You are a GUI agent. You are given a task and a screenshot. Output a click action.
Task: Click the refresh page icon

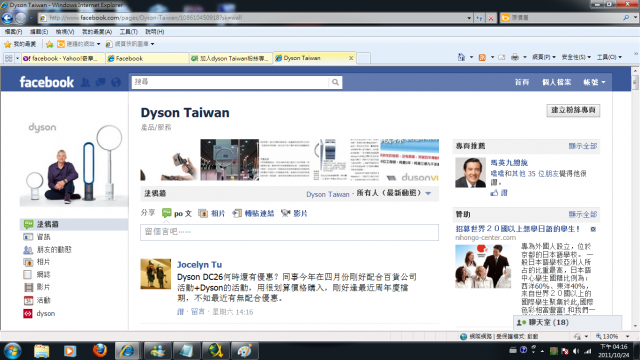coord(479,18)
